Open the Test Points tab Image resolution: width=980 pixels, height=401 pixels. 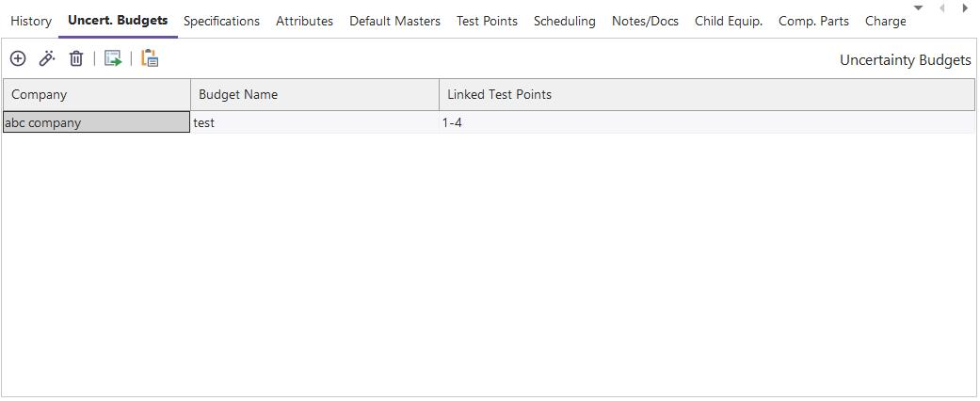point(487,21)
